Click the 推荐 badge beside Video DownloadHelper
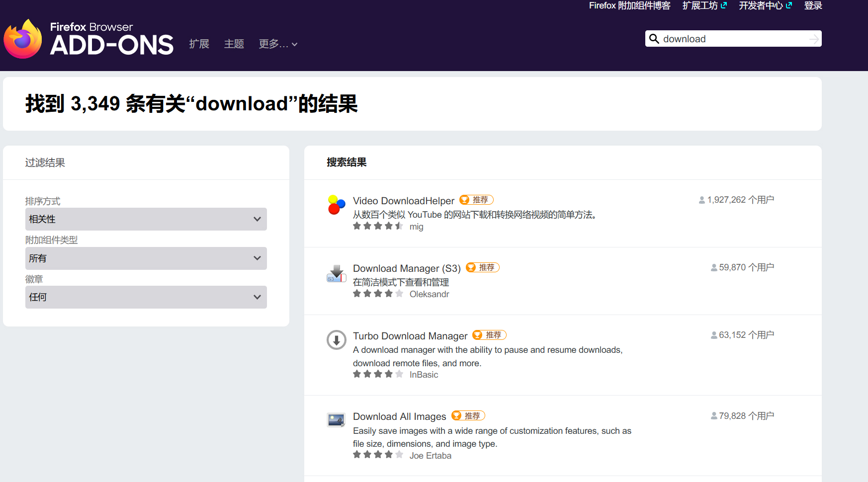 coord(476,200)
